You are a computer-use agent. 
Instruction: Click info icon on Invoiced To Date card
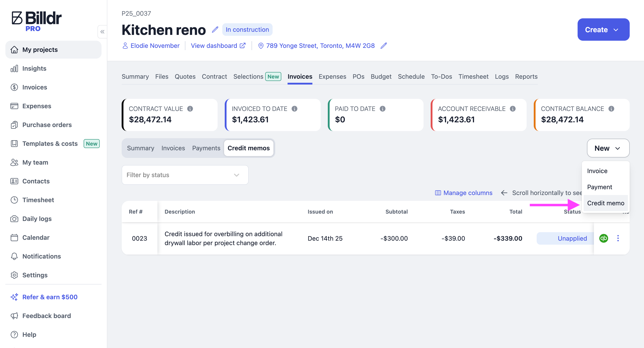click(x=294, y=109)
